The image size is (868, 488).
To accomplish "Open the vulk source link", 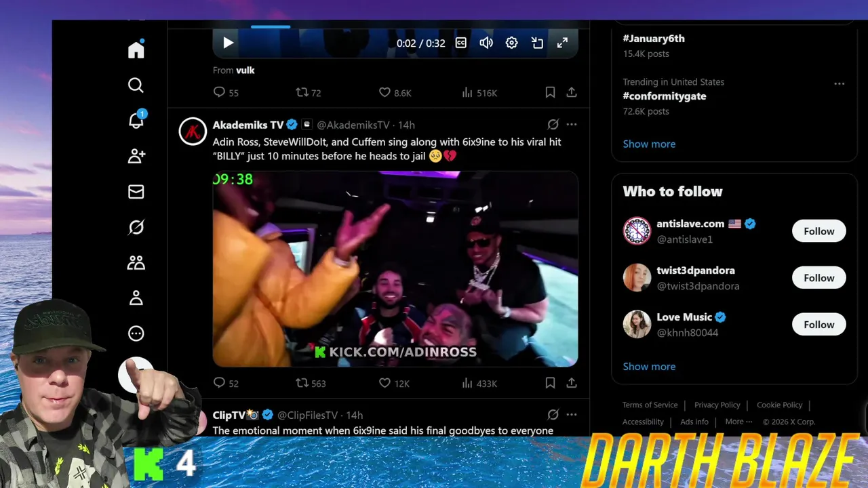I will [x=245, y=70].
